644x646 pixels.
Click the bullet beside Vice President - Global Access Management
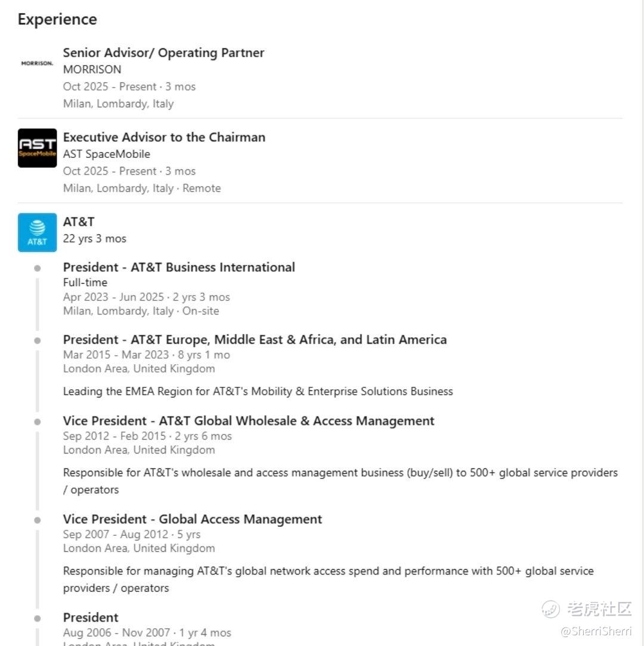coord(38,520)
